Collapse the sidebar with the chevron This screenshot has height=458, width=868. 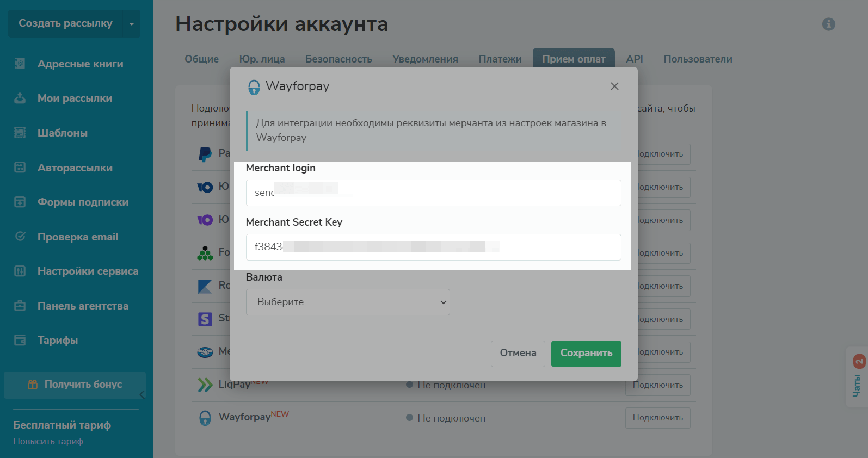[142, 394]
